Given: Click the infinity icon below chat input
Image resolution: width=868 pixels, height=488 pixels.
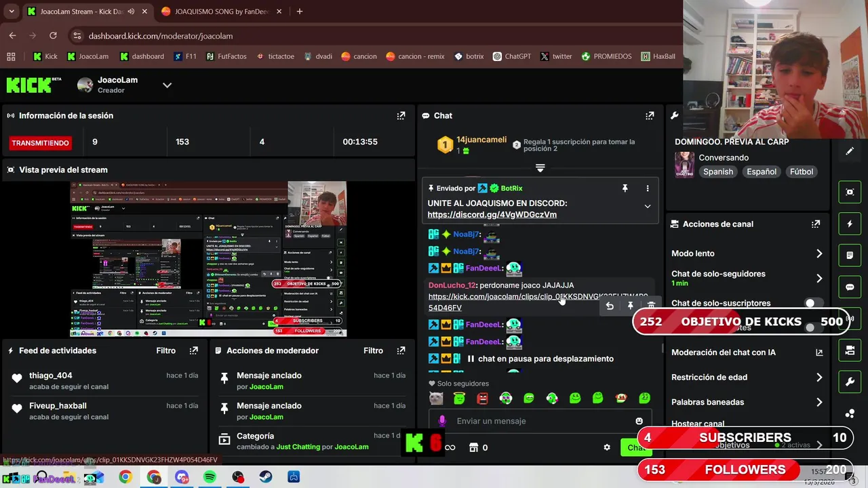Looking at the screenshot, I should click(450, 447).
